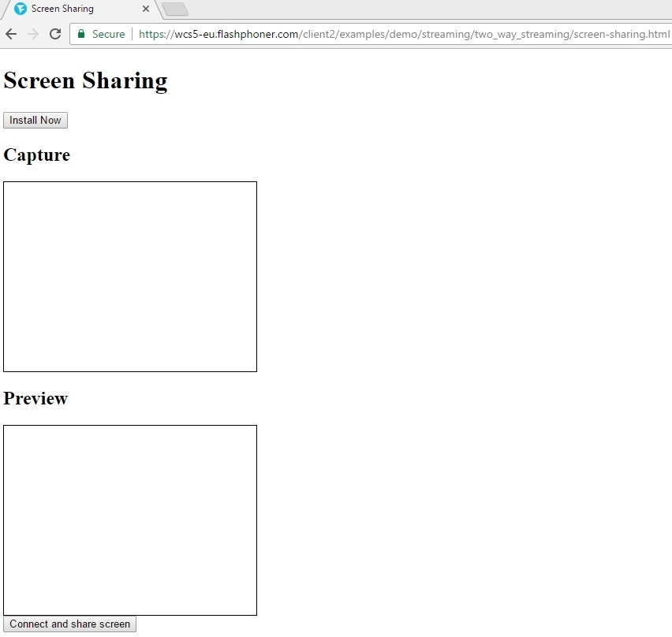Select the Screen Sharing browser tab
The width and height of the screenshot is (672, 637).
click(81, 9)
